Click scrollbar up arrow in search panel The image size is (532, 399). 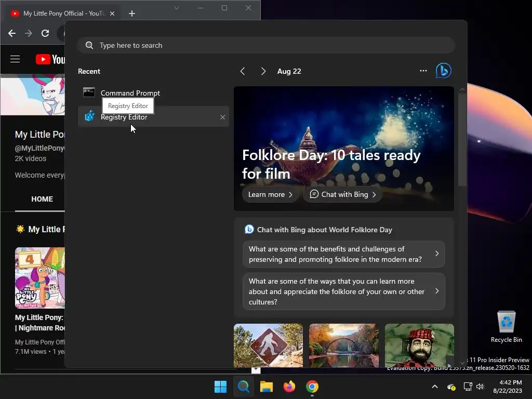coord(462,89)
